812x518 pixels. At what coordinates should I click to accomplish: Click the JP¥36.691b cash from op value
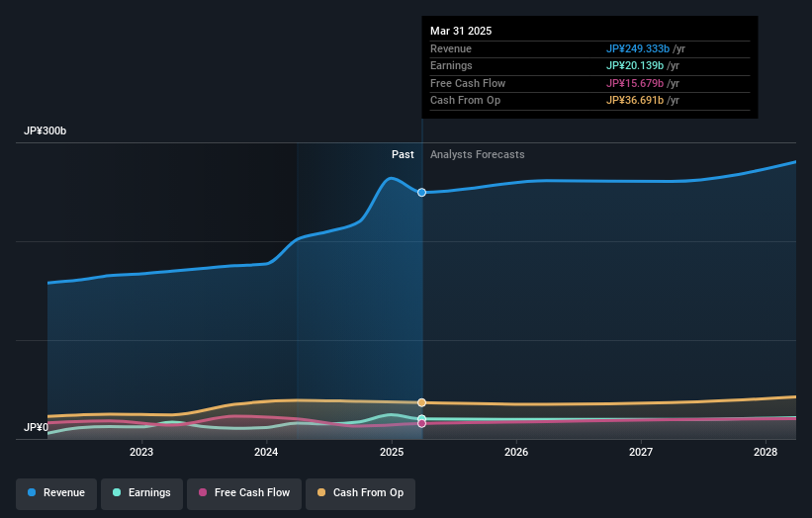[x=634, y=101]
